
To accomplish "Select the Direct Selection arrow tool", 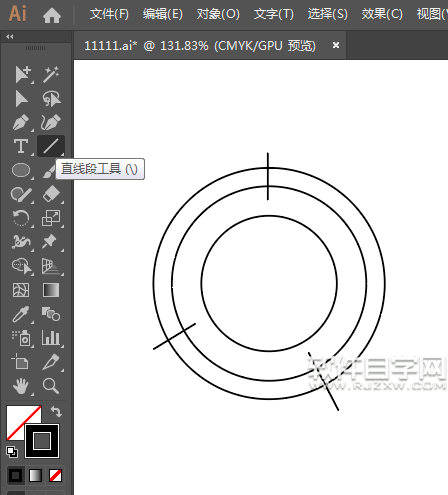I will 22,99.
